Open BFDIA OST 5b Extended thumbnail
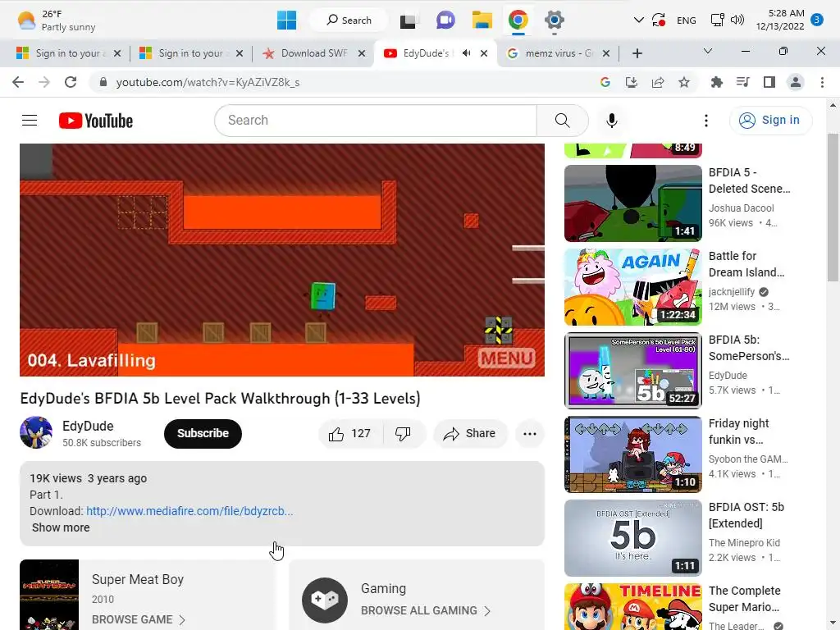This screenshot has height=630, width=840. [632, 538]
